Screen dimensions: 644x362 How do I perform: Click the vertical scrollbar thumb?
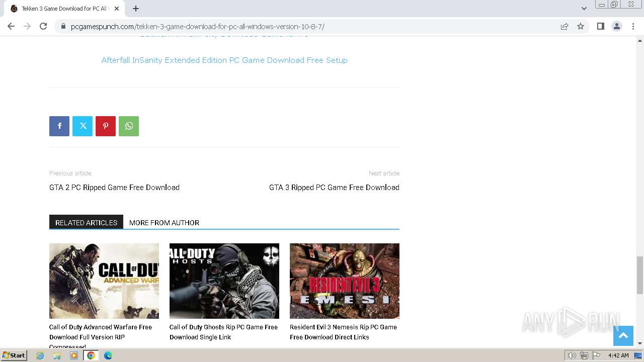pos(640,275)
